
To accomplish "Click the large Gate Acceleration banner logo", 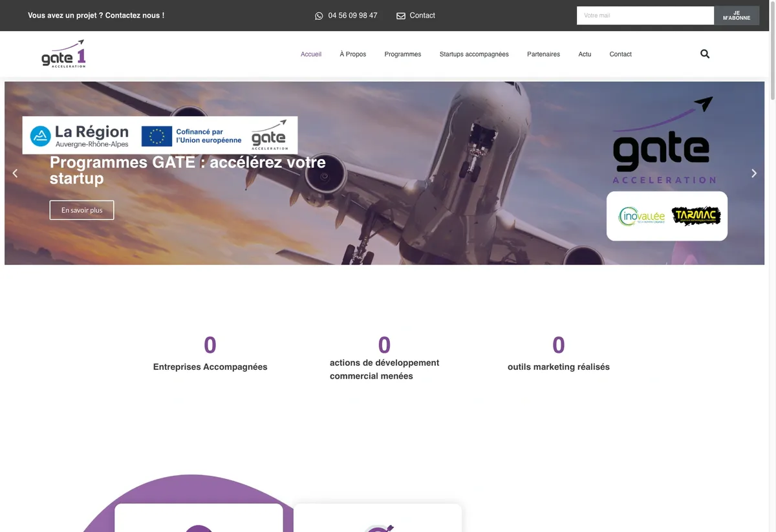I will pyautogui.click(x=663, y=140).
